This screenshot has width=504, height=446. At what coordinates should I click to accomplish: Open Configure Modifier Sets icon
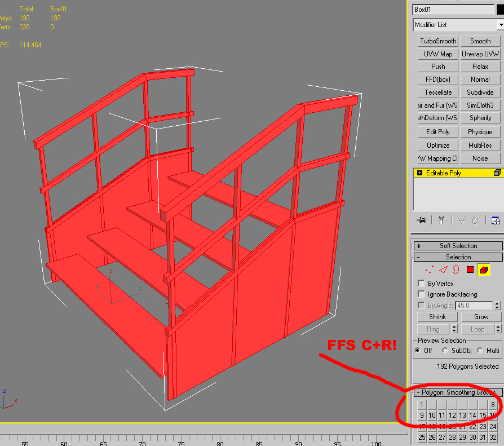point(496,220)
